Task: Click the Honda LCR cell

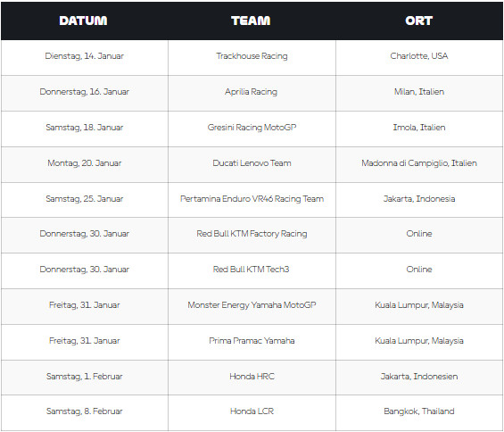Action: pyautogui.click(x=252, y=411)
